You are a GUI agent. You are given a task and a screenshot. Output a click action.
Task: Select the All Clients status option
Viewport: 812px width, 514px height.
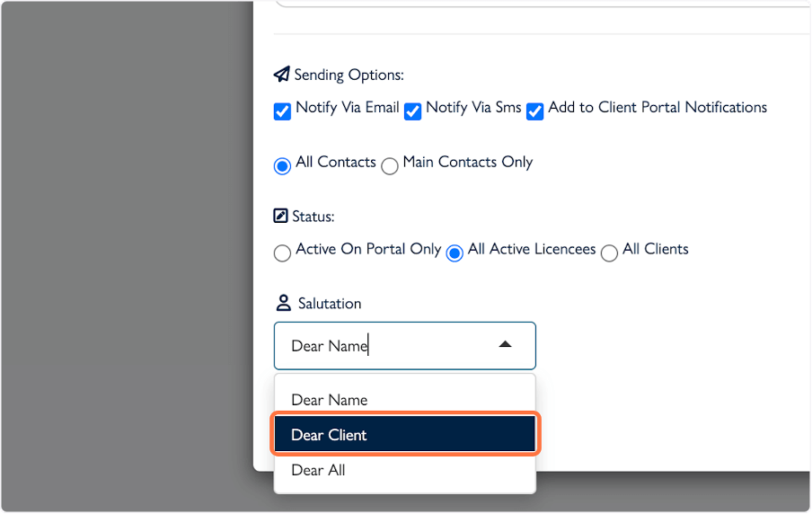(x=609, y=253)
